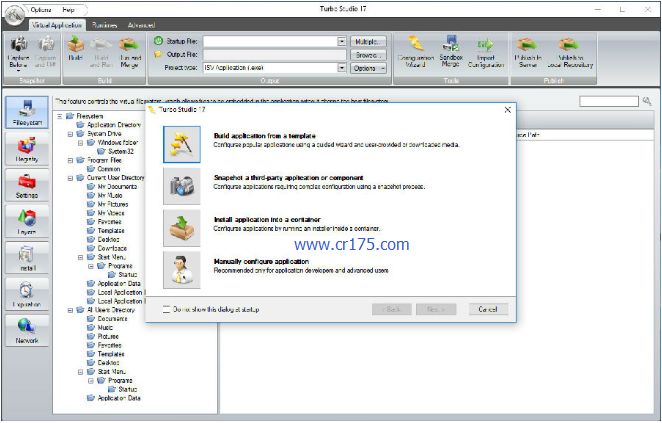The width and height of the screenshot is (662, 423).
Task: Switch to the Advanced tab
Action: pyautogui.click(x=141, y=25)
